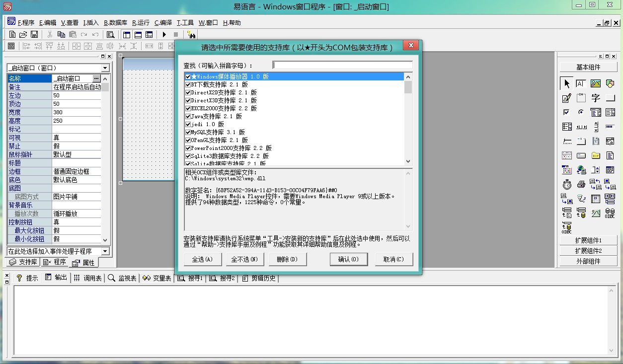Click the Find magnifier toolbar icon
The image size is (623, 364).
pyautogui.click(x=110, y=34)
